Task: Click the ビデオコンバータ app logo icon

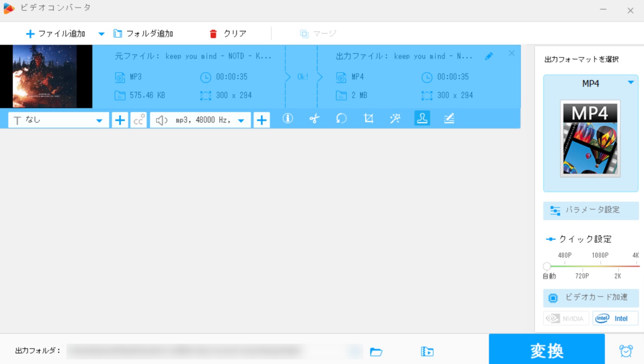Action: tap(9, 8)
